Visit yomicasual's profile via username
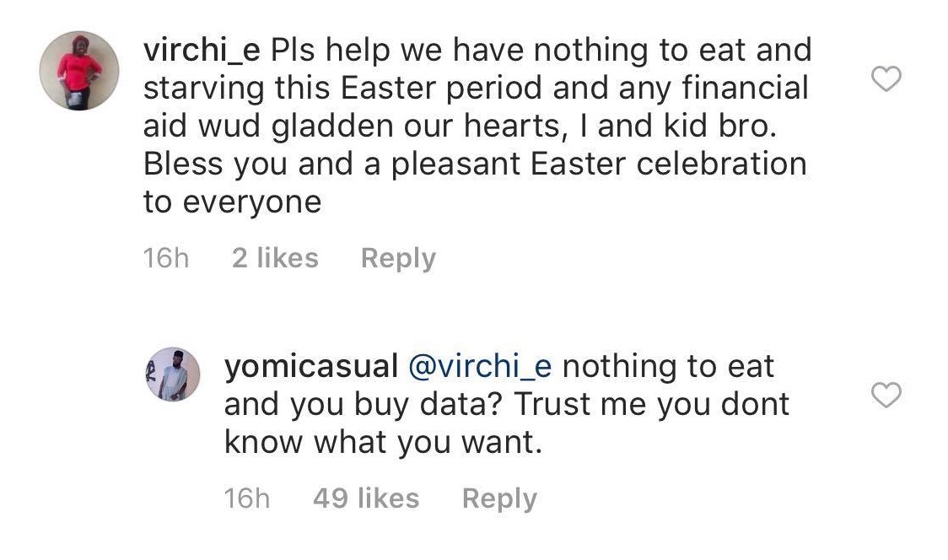 pos(310,367)
